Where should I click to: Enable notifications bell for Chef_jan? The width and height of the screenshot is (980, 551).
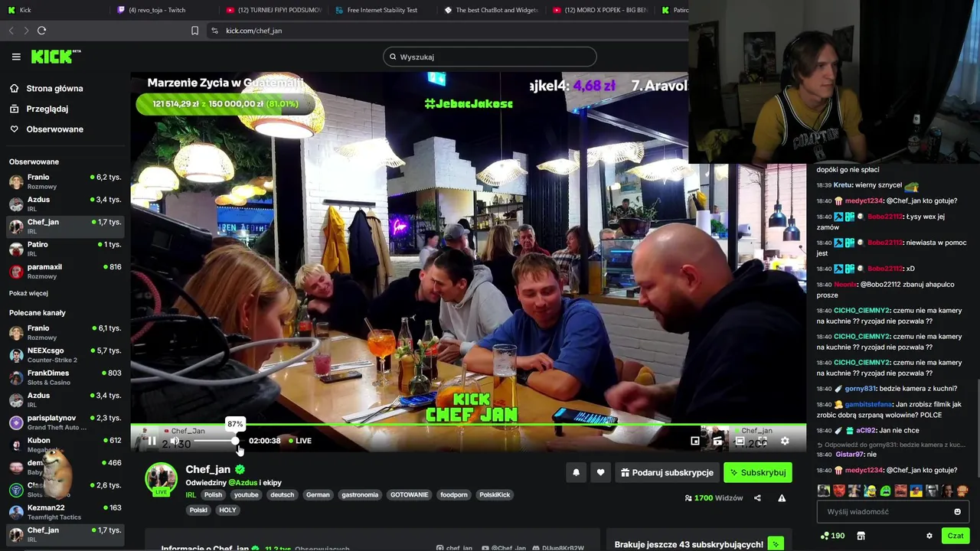pyautogui.click(x=577, y=473)
